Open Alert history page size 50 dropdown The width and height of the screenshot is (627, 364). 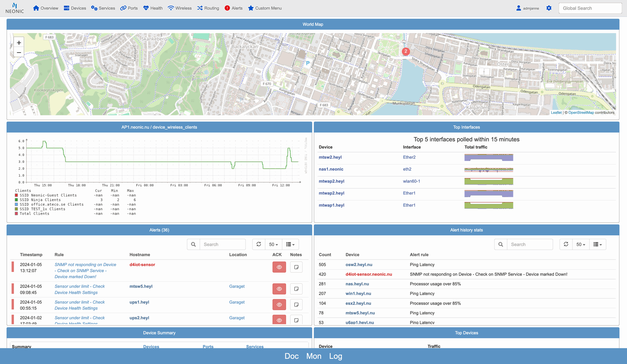point(581,245)
